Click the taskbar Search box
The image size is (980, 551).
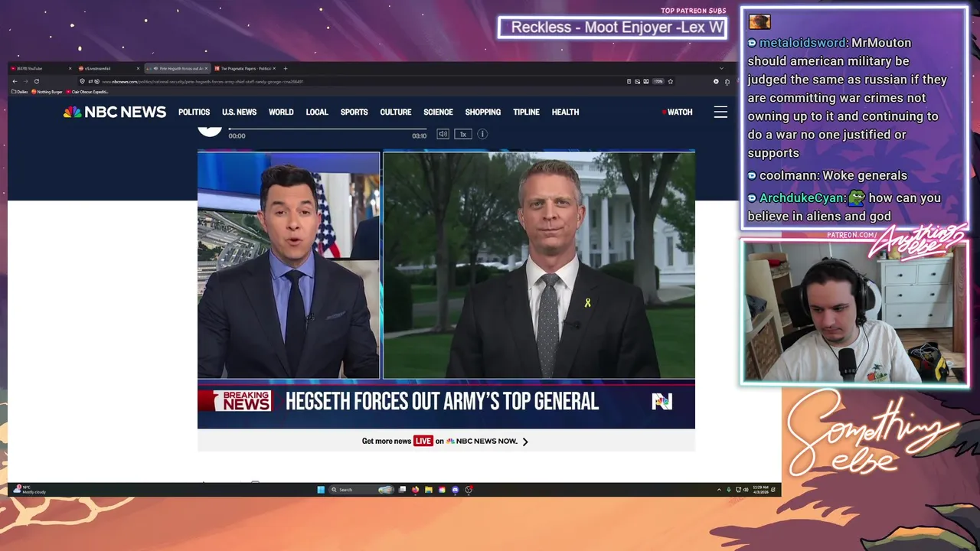coord(361,490)
